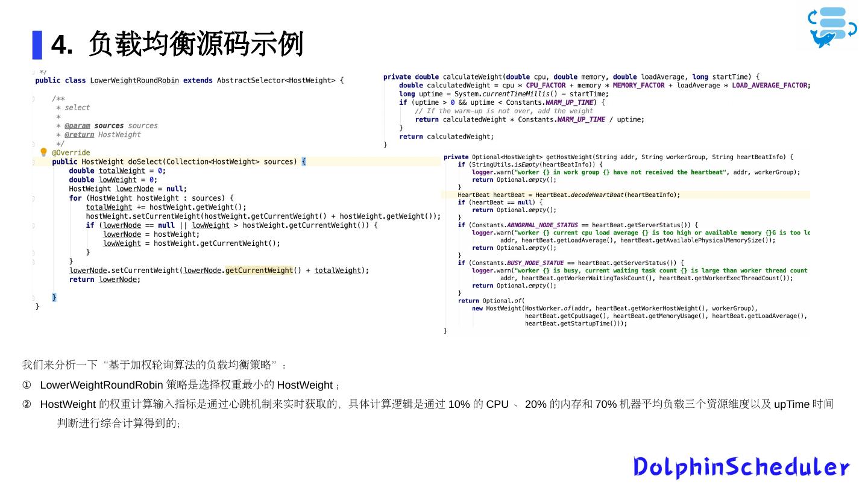Image resolution: width=868 pixels, height=488 pixels.
Task: Click the line "return Optional.of("
Action: click(491, 301)
